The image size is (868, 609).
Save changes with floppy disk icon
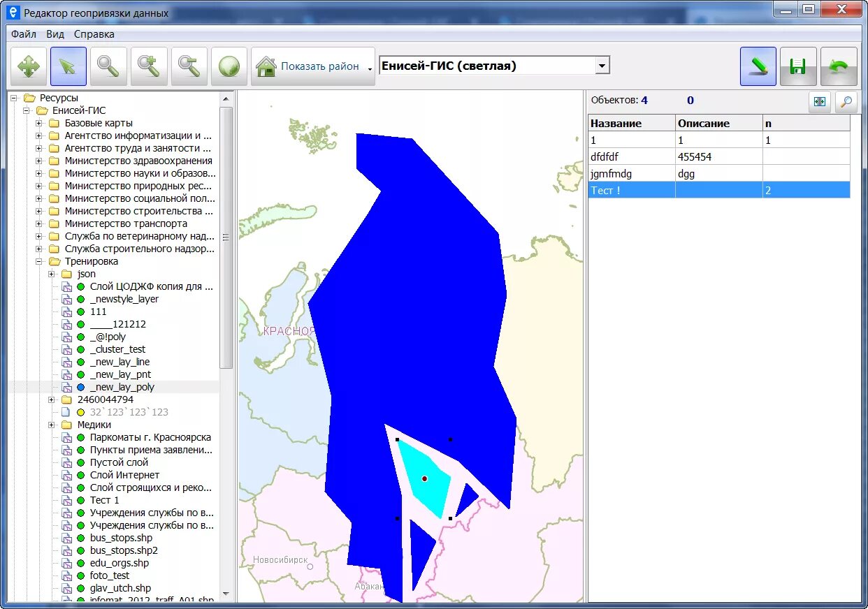point(798,66)
